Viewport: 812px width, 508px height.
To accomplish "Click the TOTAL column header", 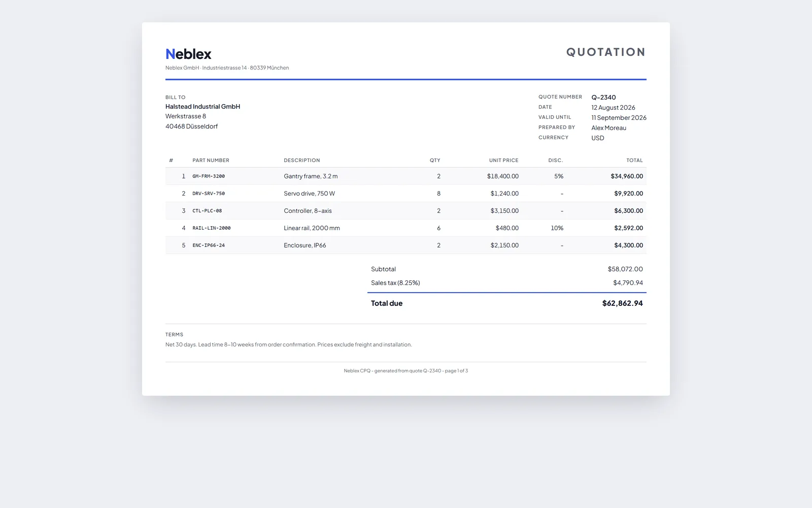I will pos(634,161).
